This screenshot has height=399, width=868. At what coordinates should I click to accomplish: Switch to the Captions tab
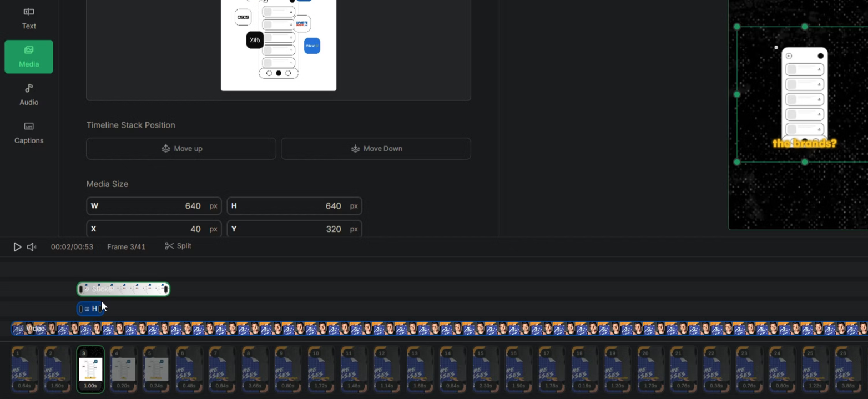[x=29, y=133]
